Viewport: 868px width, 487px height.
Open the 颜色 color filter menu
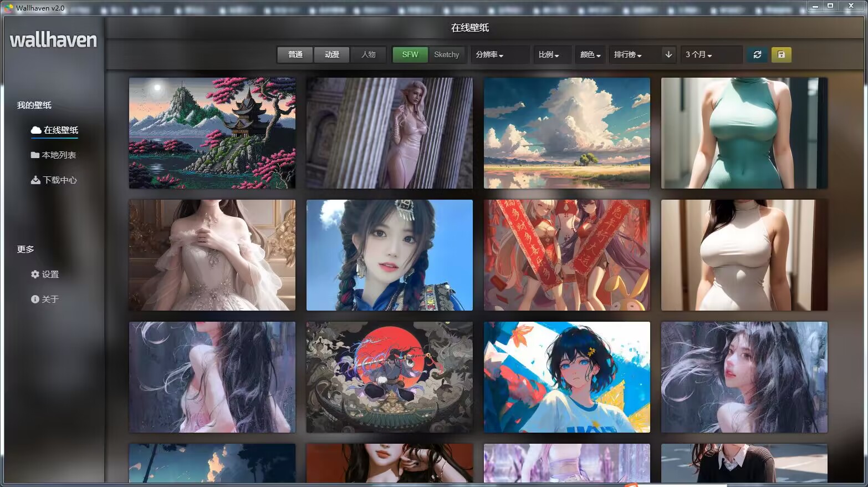[590, 54]
